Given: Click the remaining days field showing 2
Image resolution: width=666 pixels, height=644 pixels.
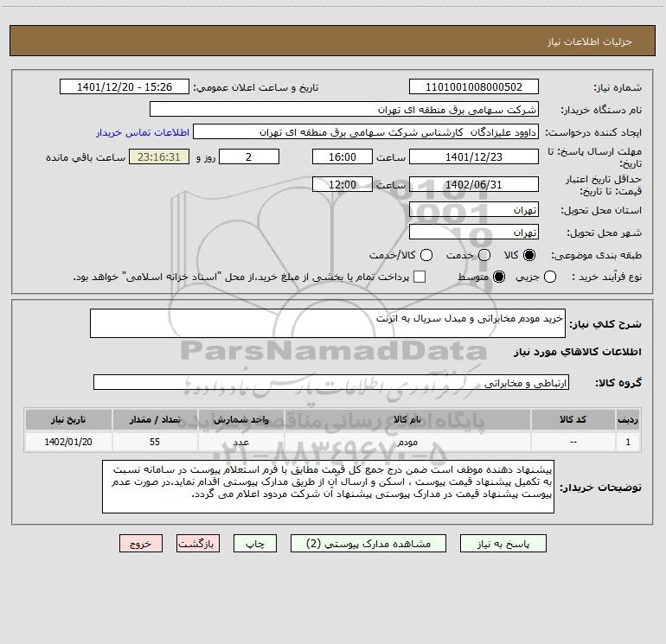Looking at the screenshot, I should [x=249, y=156].
